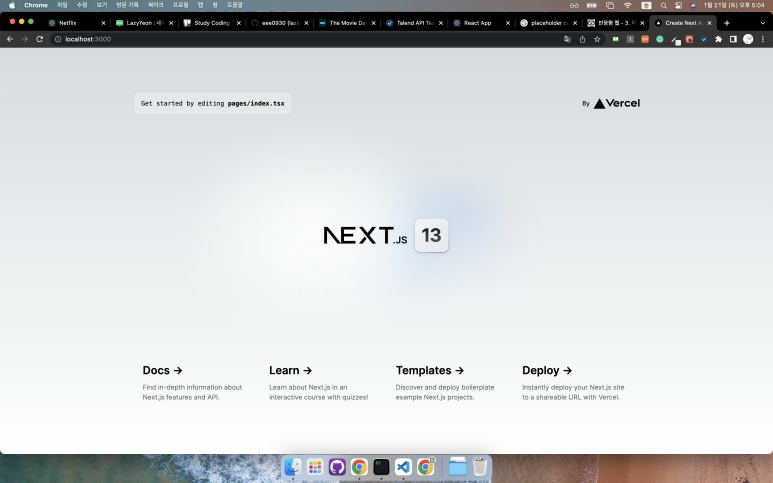
Task: Open a new tab with plus button
Action: 727,23
